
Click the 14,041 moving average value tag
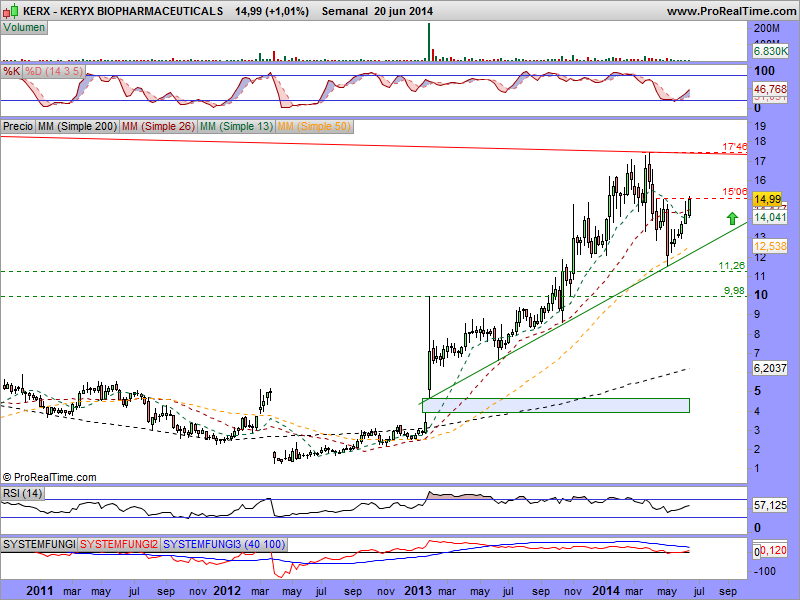pyautogui.click(x=770, y=217)
